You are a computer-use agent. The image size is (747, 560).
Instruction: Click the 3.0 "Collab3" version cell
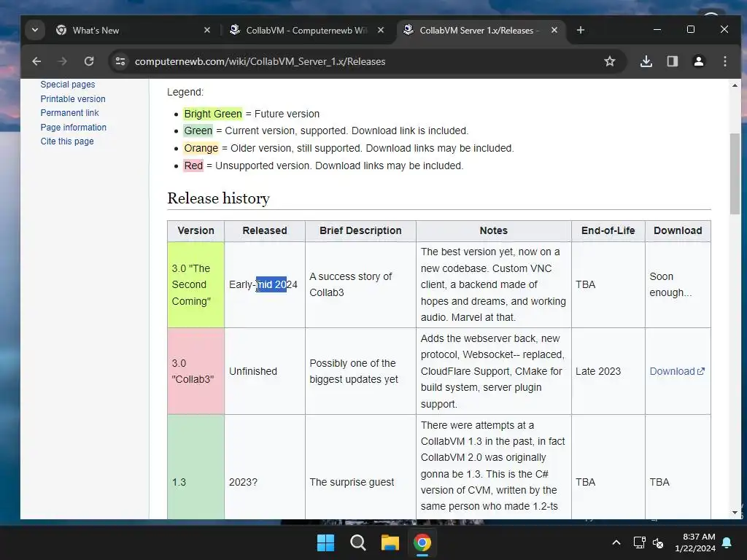(x=196, y=371)
